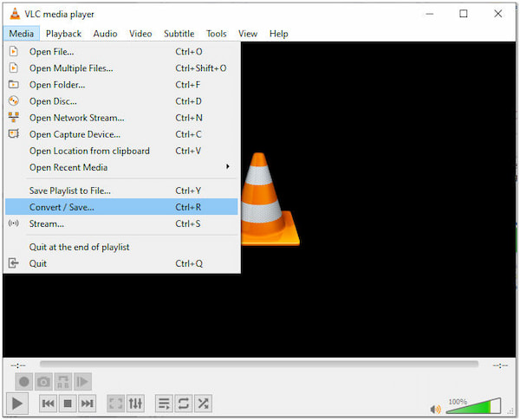The width and height of the screenshot is (520, 420).
Task: Minimize the VLC window
Action: (430, 14)
